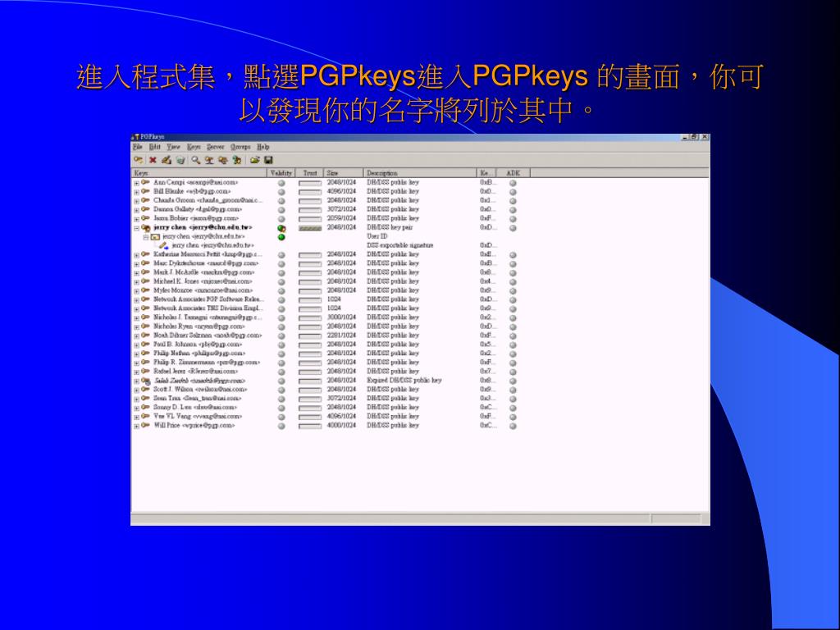Sort by the Description column header

click(420, 173)
